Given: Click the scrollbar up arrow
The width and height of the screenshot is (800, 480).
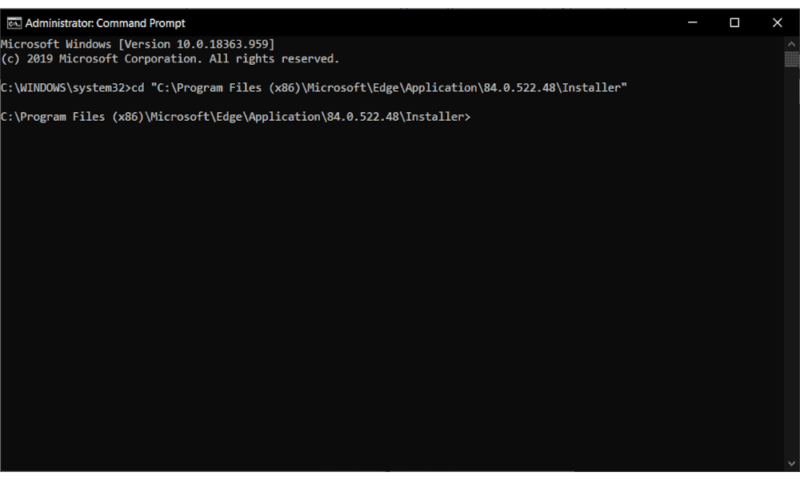Looking at the screenshot, I should point(791,44).
